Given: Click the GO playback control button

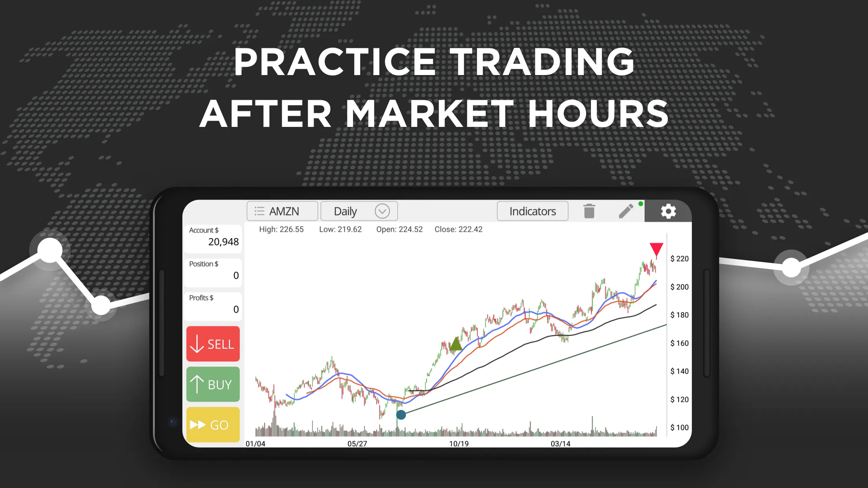Looking at the screenshot, I should (x=213, y=424).
